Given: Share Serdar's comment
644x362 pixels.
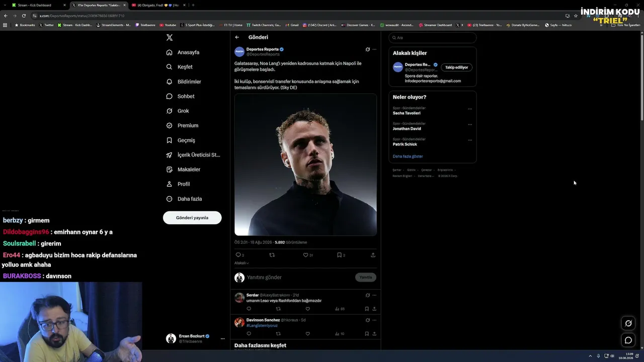Looking at the screenshot, I should [x=374, y=309].
